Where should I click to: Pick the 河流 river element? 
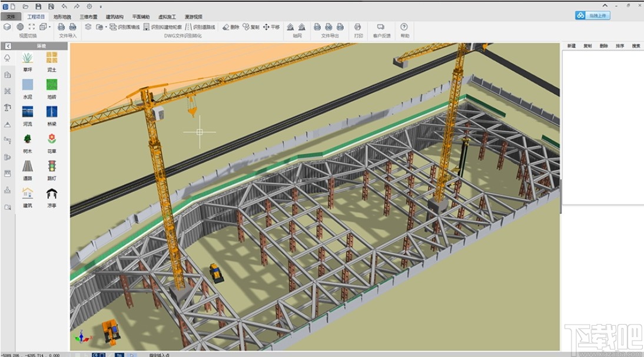27,112
